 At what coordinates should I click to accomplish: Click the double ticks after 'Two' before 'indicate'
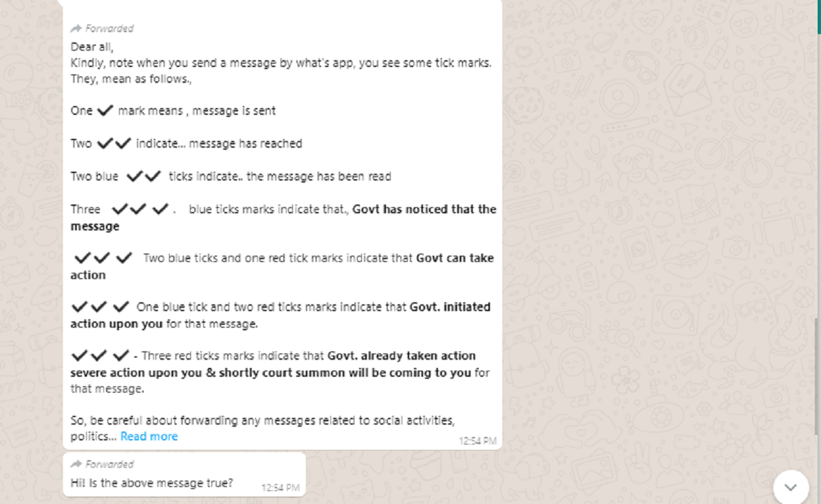click(114, 143)
